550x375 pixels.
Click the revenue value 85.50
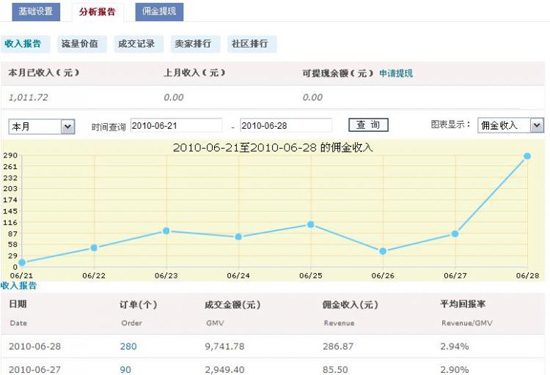pos(336,370)
